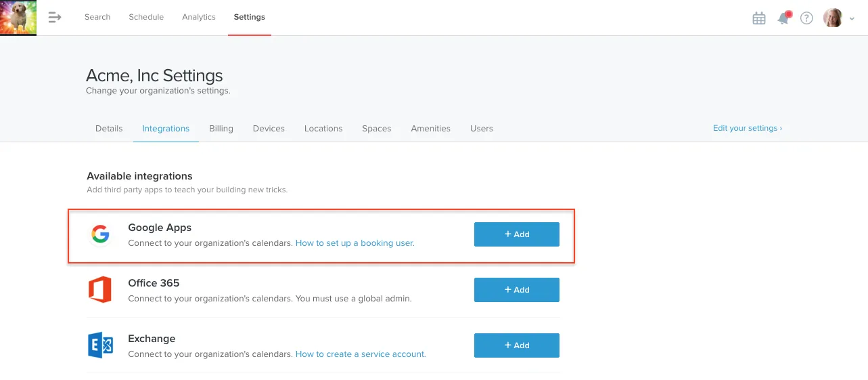
Task: Open the Analytics menu item
Action: tap(199, 17)
